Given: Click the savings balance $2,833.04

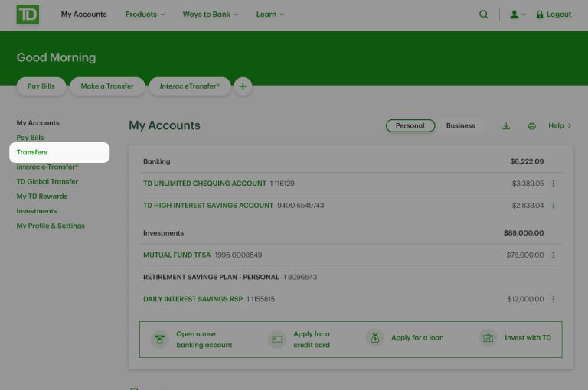Looking at the screenshot, I should [528, 206].
